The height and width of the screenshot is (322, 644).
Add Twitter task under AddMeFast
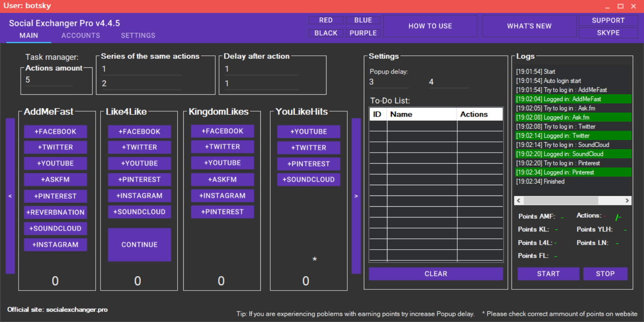pyautogui.click(x=55, y=147)
